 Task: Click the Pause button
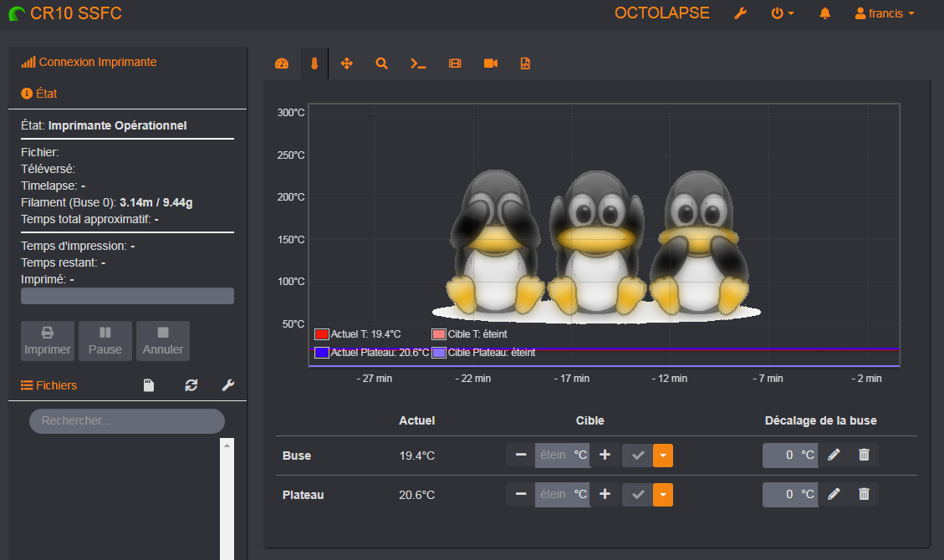(x=105, y=341)
